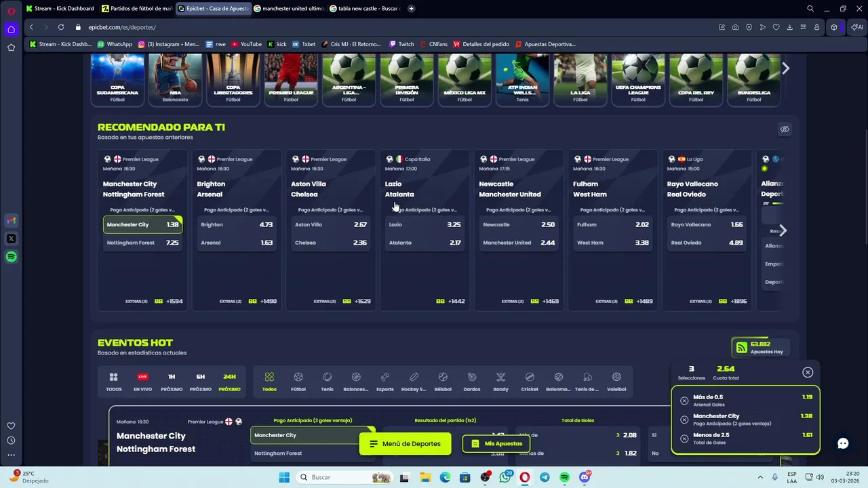Open browser search tabs magnifier icon
868x488 pixels.
click(x=810, y=9)
